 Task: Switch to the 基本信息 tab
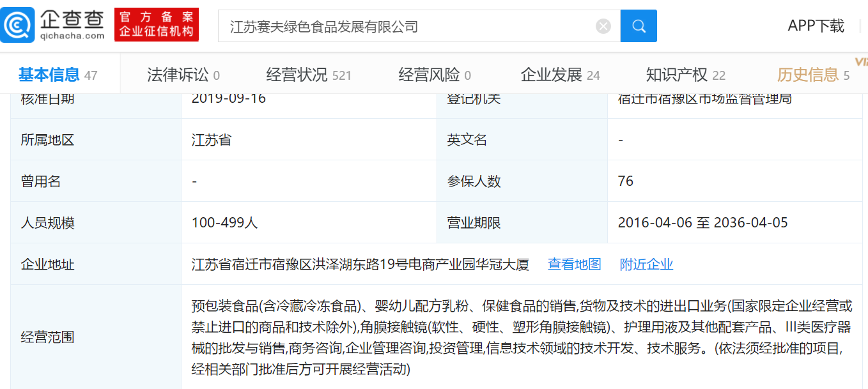pos(58,75)
